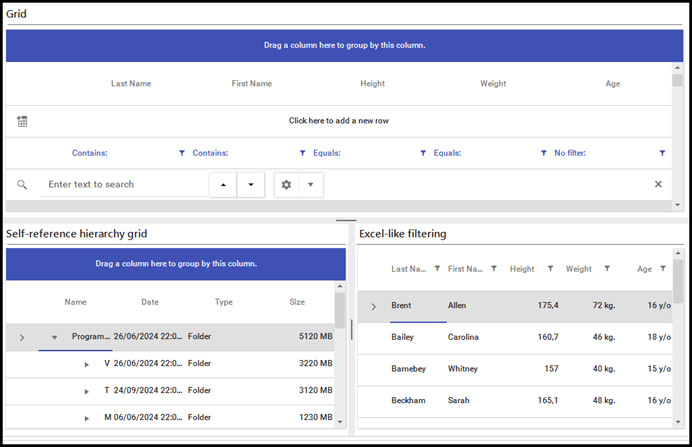The image size is (692, 447).
Task: Click the Click here to add a new row
Action: click(x=338, y=121)
